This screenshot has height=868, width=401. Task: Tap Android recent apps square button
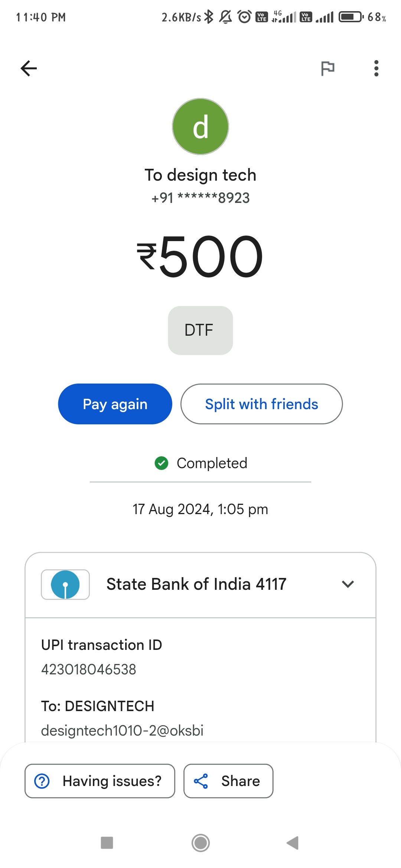pos(107,843)
